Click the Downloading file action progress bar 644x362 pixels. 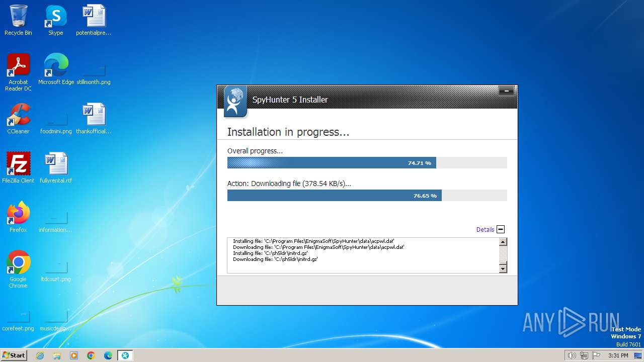click(367, 196)
